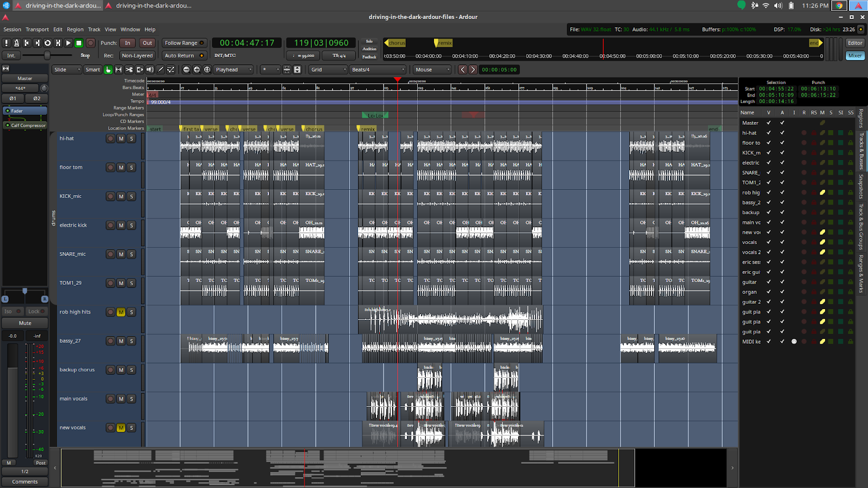Image resolution: width=868 pixels, height=488 pixels.
Task: Open the Session menu
Action: (12, 29)
